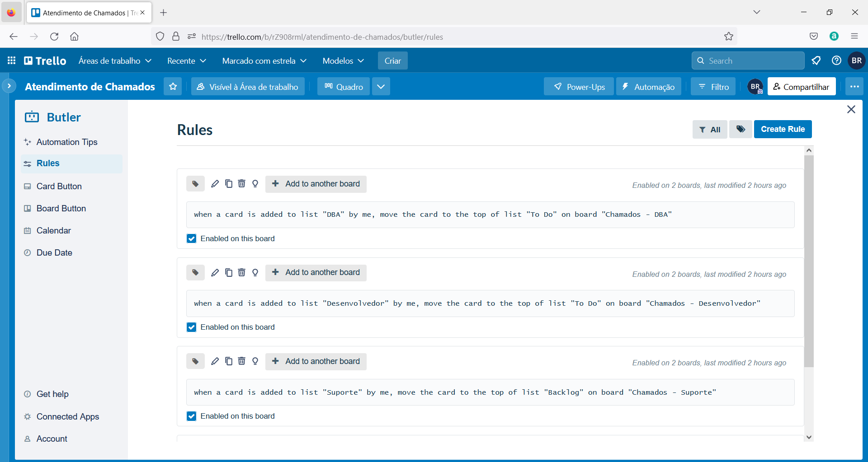This screenshot has height=462, width=868.
Task: Click the BR board member avatar
Action: pos(755,86)
